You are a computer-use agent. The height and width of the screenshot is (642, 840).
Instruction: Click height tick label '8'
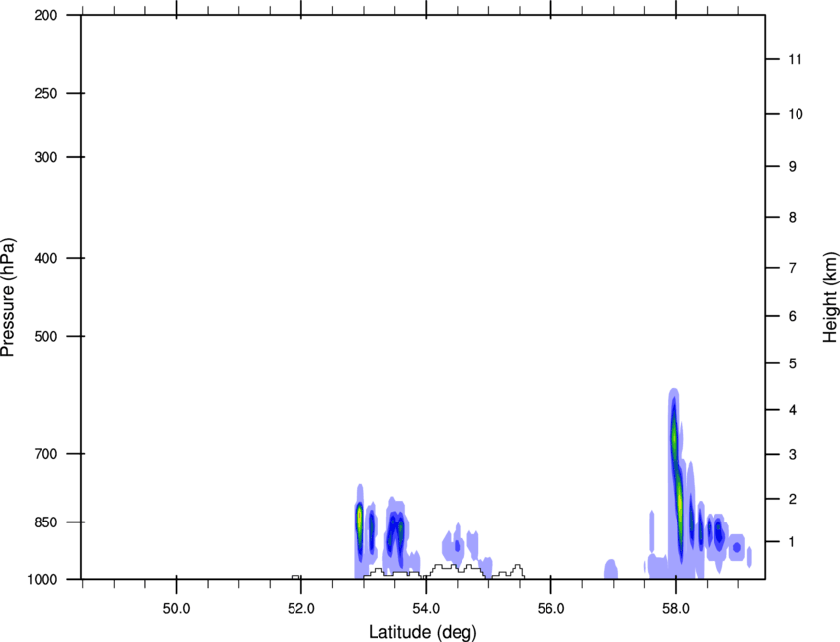(x=793, y=218)
